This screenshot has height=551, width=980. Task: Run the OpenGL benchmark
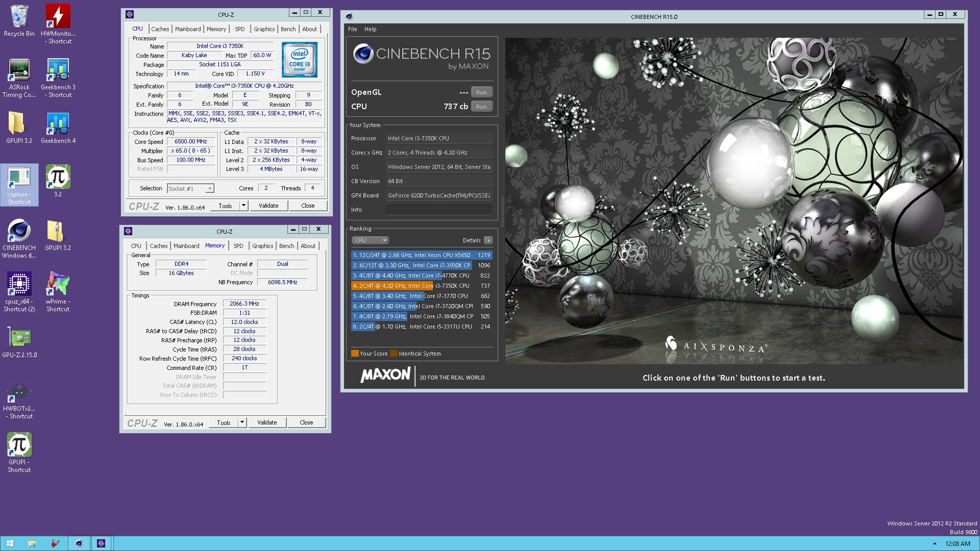point(481,92)
